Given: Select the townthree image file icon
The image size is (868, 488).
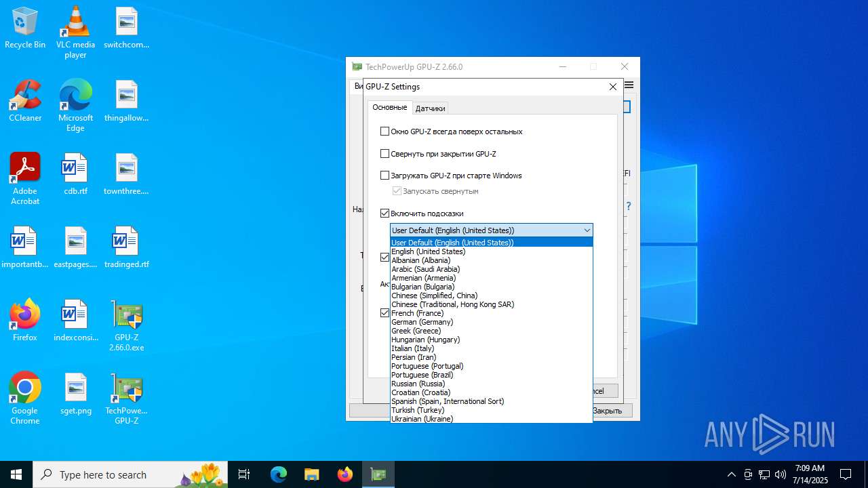Looking at the screenshot, I should [126, 174].
